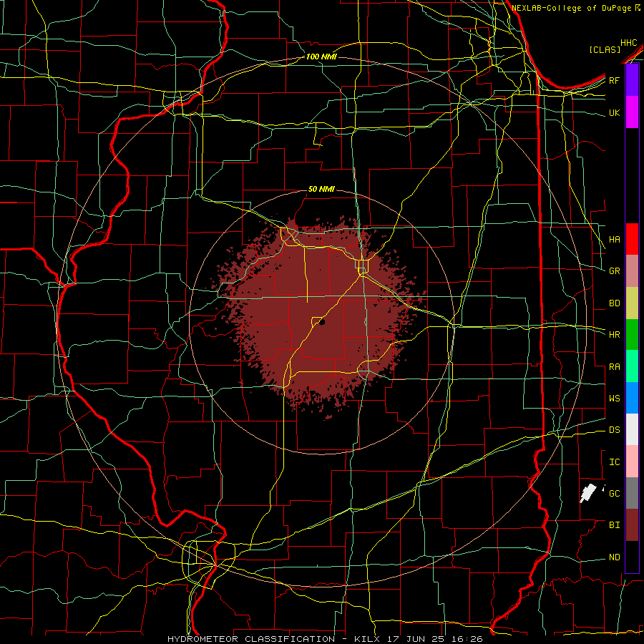This screenshot has width=644, height=644.
Task: Click the 'ND' legend label text
Action: (x=615, y=557)
